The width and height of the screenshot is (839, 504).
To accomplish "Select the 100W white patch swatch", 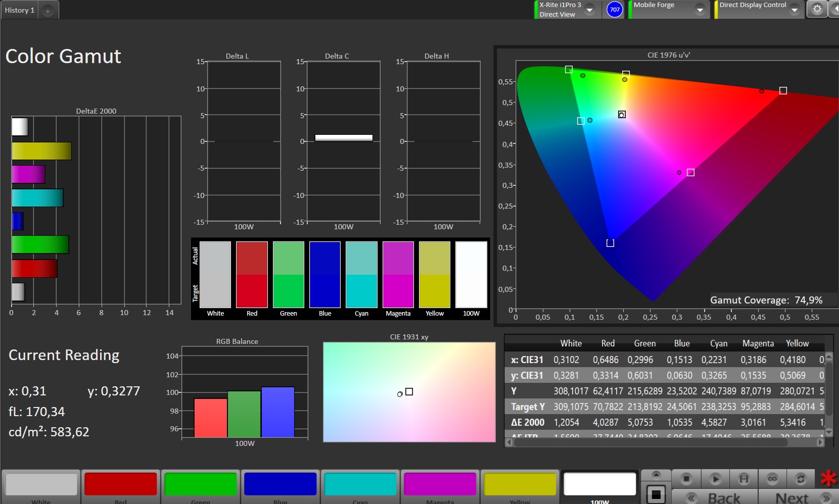I will click(x=599, y=484).
